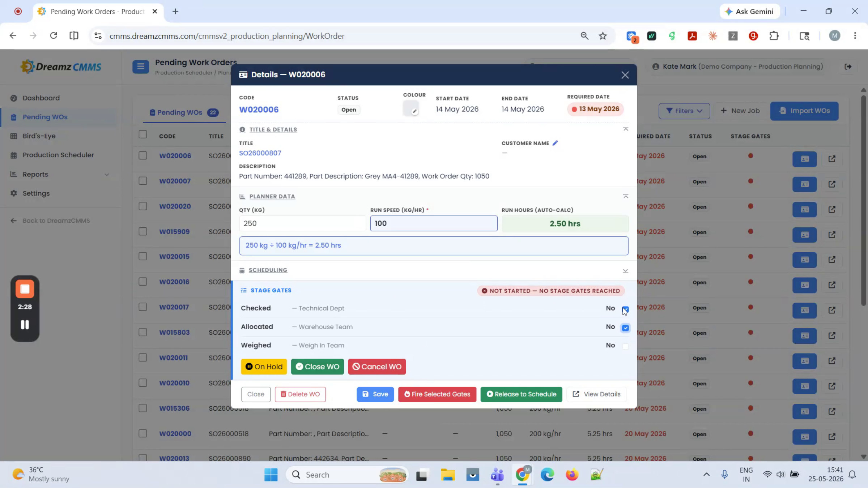The width and height of the screenshot is (868, 488).
Task: Open File Explorer from taskbar
Action: click(447, 475)
